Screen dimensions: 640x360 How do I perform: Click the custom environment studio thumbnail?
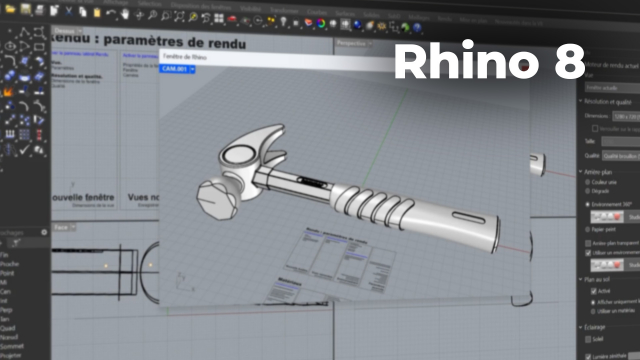pos(607,265)
